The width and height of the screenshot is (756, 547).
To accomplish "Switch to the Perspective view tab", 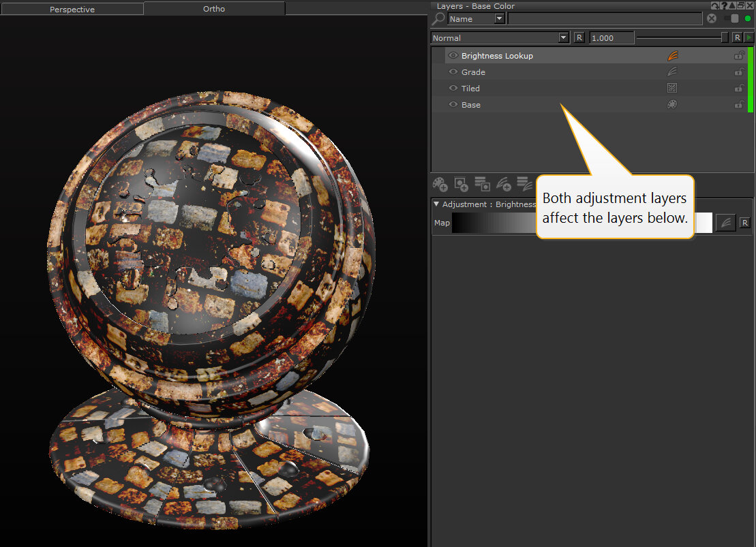I will pyautogui.click(x=72, y=10).
